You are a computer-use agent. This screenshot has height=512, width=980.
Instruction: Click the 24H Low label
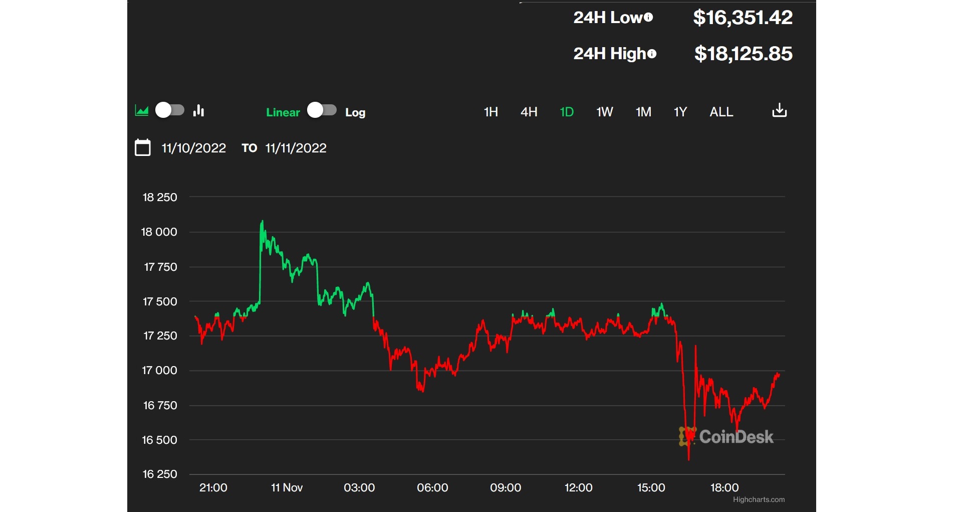(x=608, y=18)
